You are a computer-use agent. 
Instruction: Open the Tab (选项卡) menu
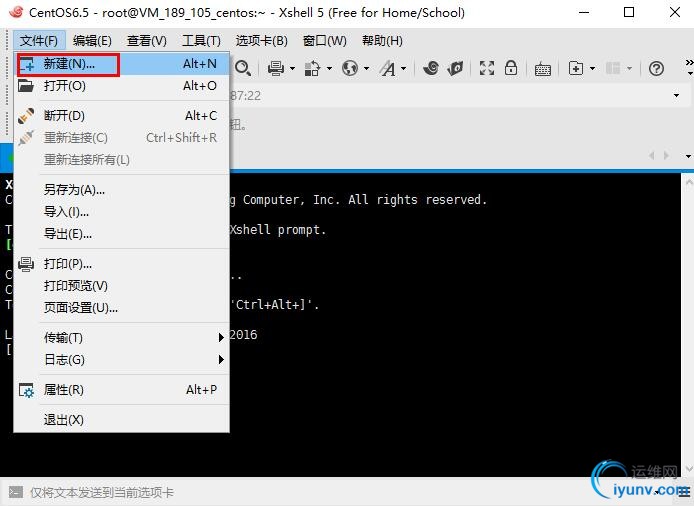point(262,41)
